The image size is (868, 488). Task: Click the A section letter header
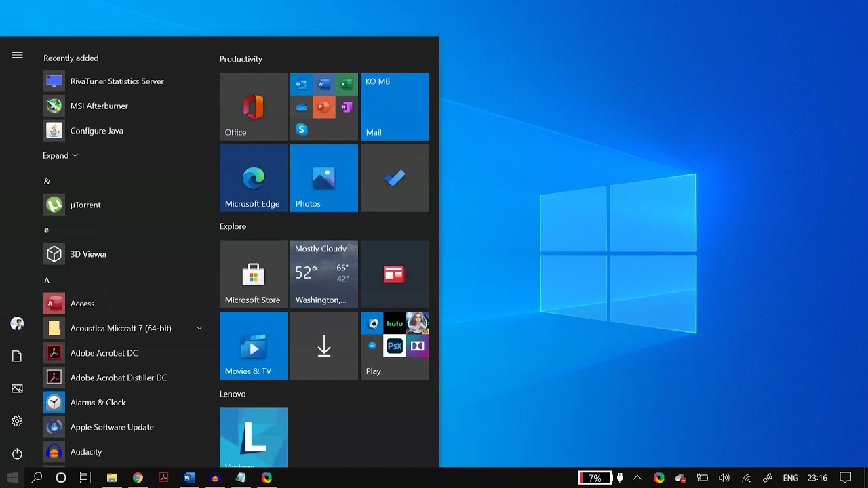tap(47, 281)
